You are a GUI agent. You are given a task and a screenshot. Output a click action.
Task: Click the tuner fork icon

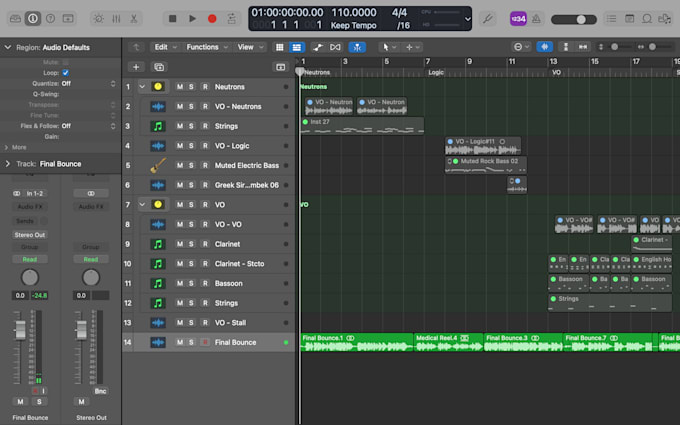[x=488, y=19]
